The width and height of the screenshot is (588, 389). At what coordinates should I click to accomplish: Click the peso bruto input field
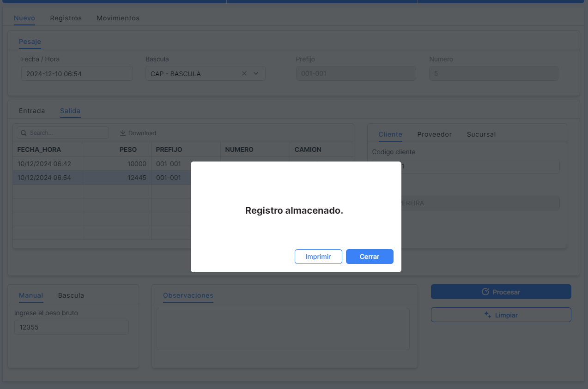click(x=71, y=327)
